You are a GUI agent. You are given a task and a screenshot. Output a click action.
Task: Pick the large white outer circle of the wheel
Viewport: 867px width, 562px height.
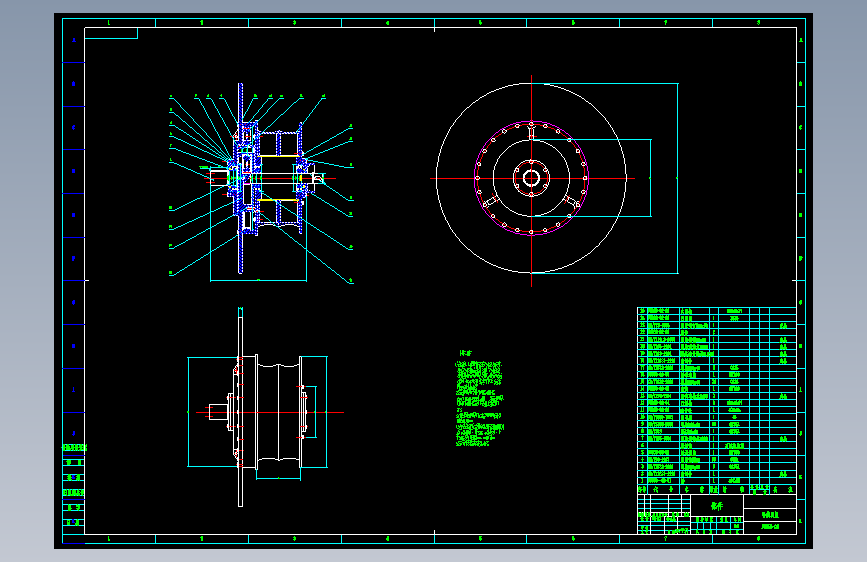[531, 178]
